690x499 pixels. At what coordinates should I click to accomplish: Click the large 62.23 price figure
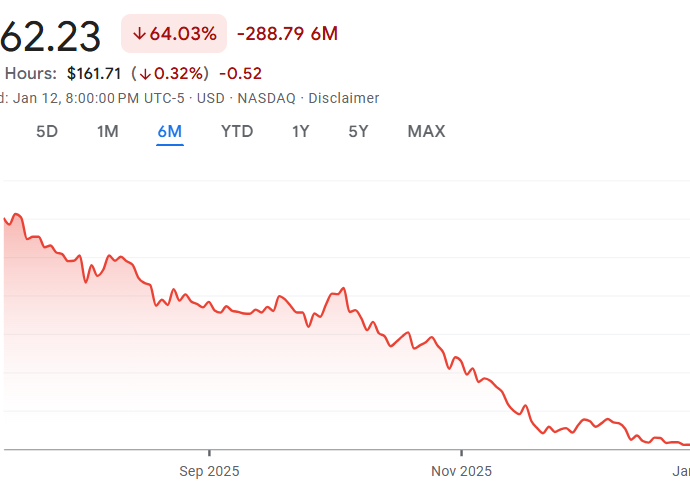(50, 37)
